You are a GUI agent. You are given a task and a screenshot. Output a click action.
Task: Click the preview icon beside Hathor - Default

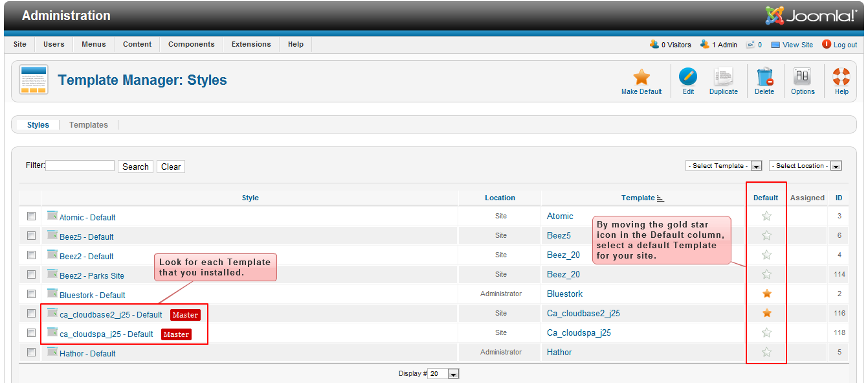pos(52,351)
